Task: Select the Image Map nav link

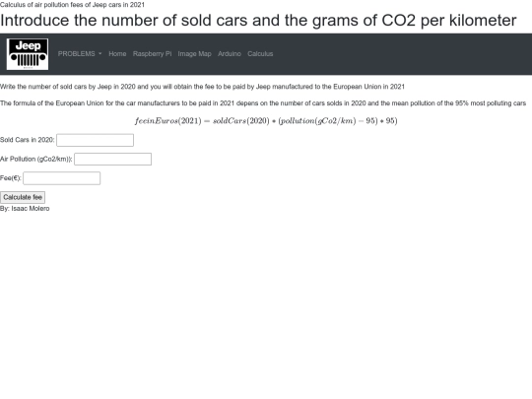Action: 194,54
